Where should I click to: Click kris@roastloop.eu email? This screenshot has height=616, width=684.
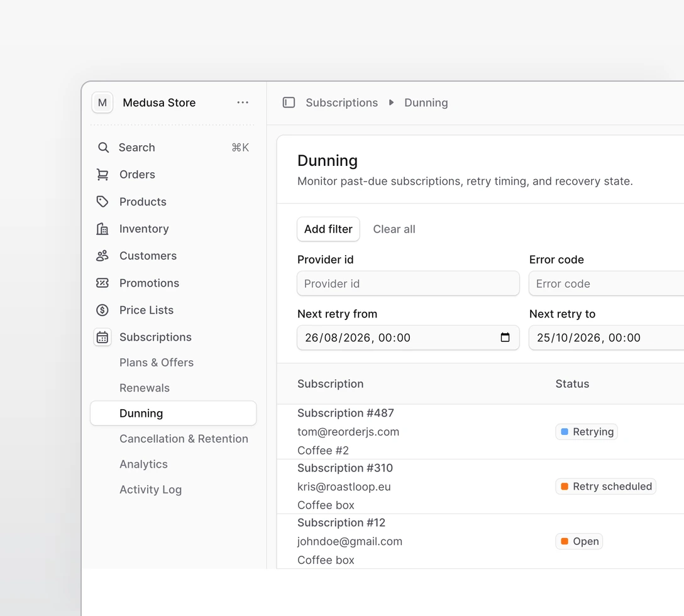click(x=344, y=487)
